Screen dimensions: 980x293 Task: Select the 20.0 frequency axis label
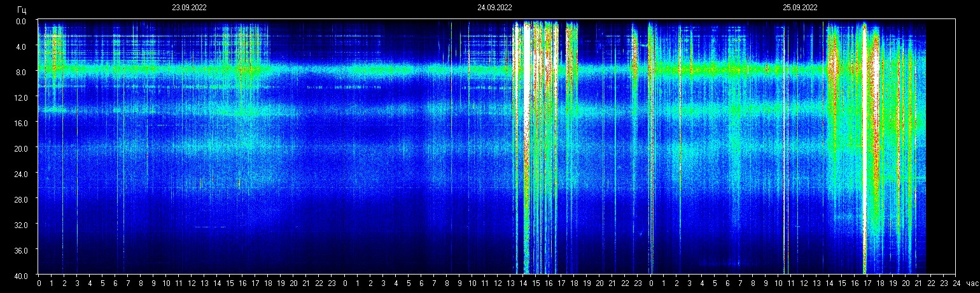click(20, 148)
